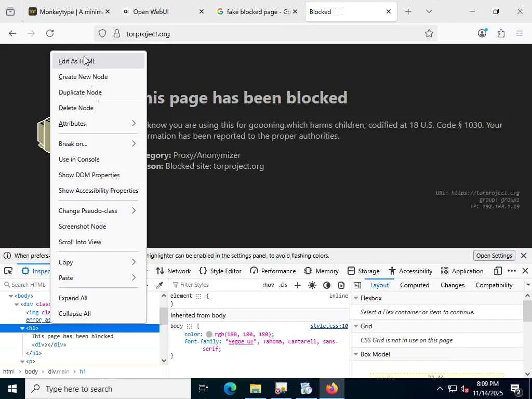The width and height of the screenshot is (532, 399).
Task: Click Edit As HTML in the context menu
Action: (x=98, y=61)
